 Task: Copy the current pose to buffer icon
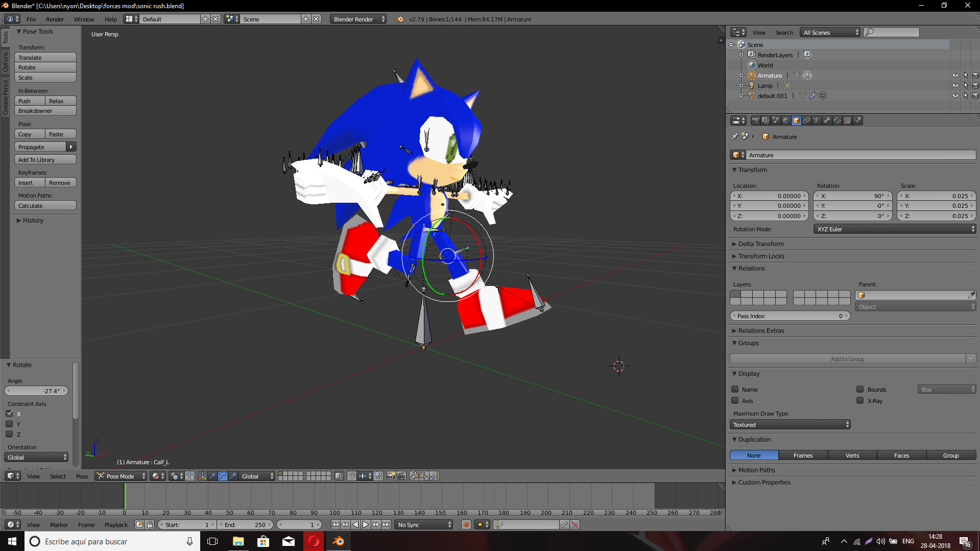pyautogui.click(x=414, y=476)
